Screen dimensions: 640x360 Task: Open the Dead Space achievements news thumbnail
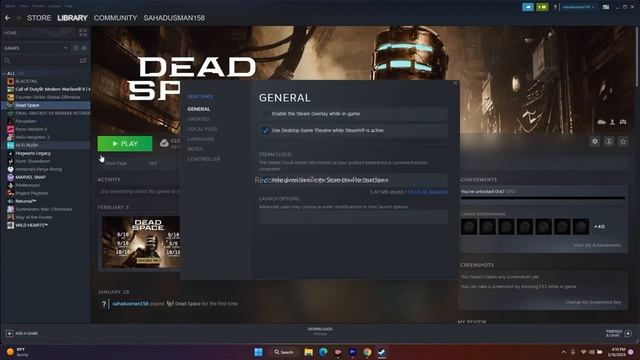(x=141, y=242)
